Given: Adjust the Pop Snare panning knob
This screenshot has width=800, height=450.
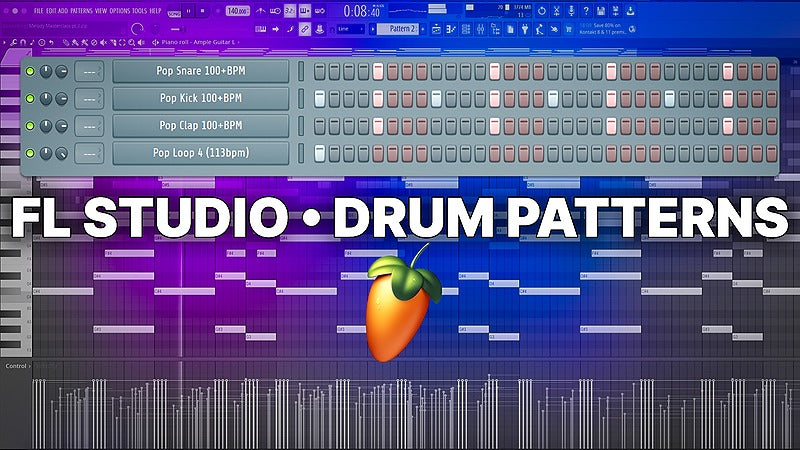Looking at the screenshot, I should (x=46, y=72).
